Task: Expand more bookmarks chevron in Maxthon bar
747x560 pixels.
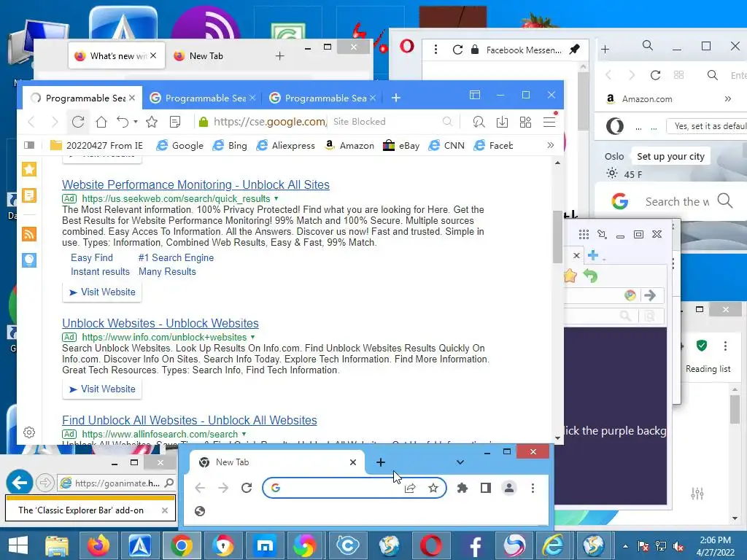Action: 551,145
